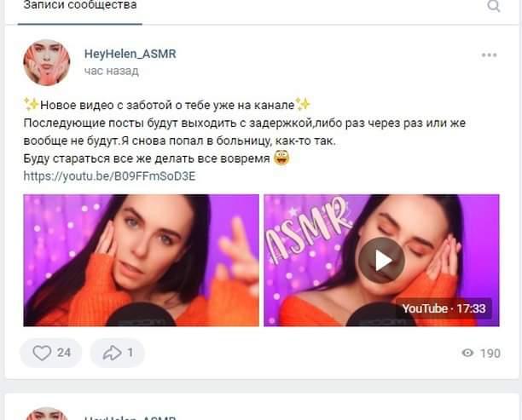Open the left photo thumbnail of the post

pos(141,261)
